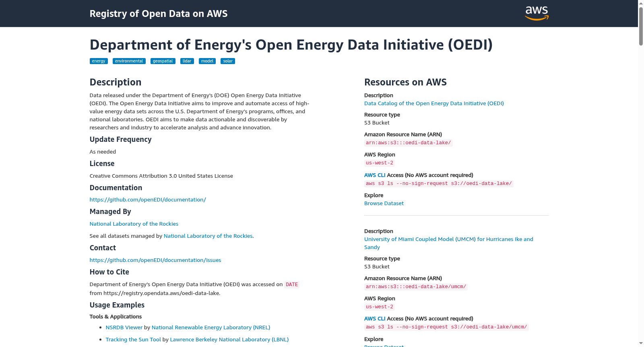This screenshot has height=347, width=644.
Task: Click the DATE placeholder in How to Cite
Action: (292, 285)
